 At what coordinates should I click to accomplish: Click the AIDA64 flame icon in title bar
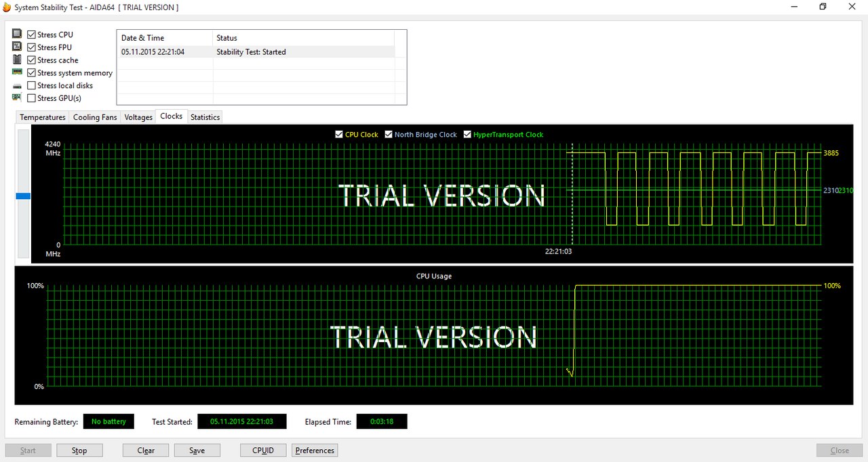tap(7, 7)
